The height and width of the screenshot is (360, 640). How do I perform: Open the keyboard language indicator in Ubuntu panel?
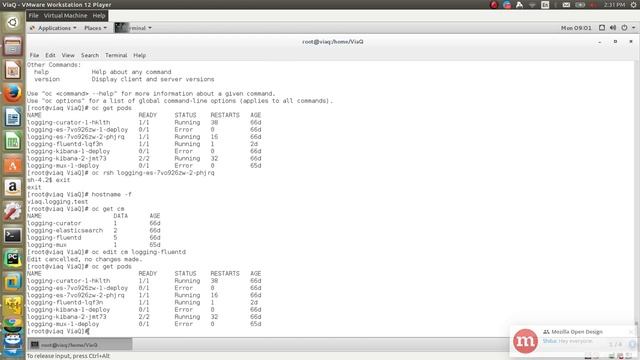545,4
